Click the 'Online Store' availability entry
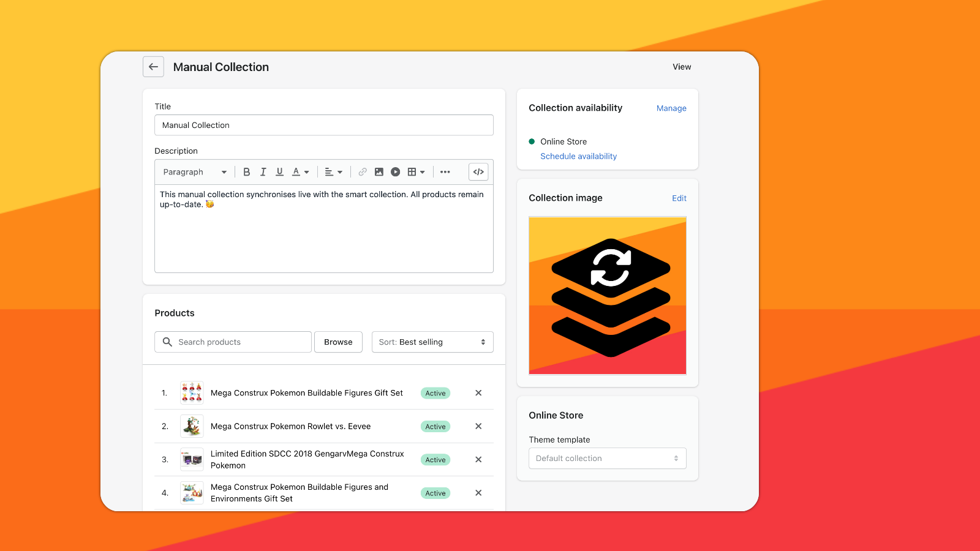This screenshot has height=551, width=980. click(x=563, y=141)
